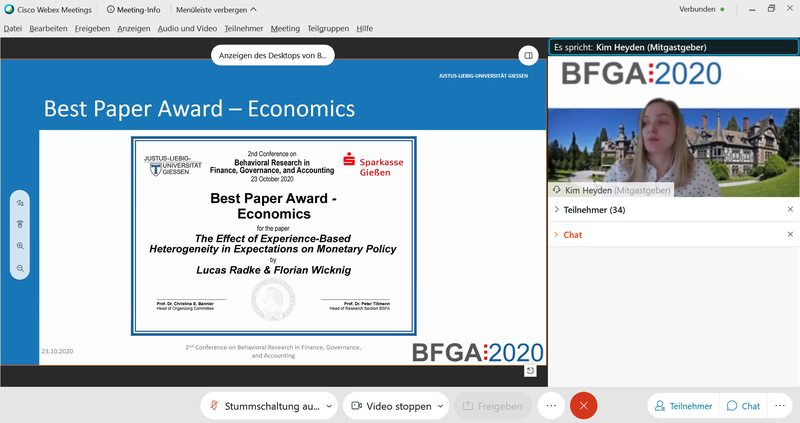Open panel options ellipsis at bottom right
This screenshot has width=800, height=423.
[780, 406]
